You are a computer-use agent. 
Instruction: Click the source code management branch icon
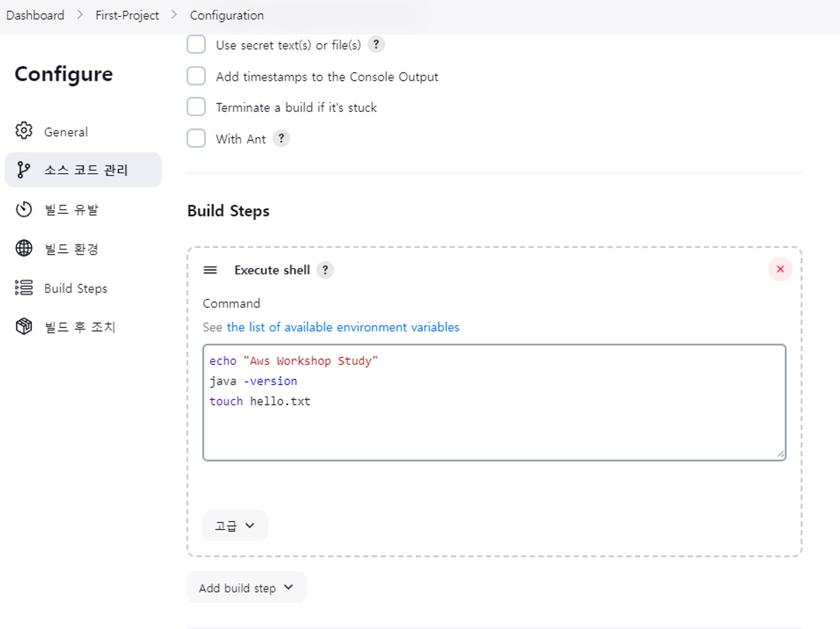click(24, 170)
